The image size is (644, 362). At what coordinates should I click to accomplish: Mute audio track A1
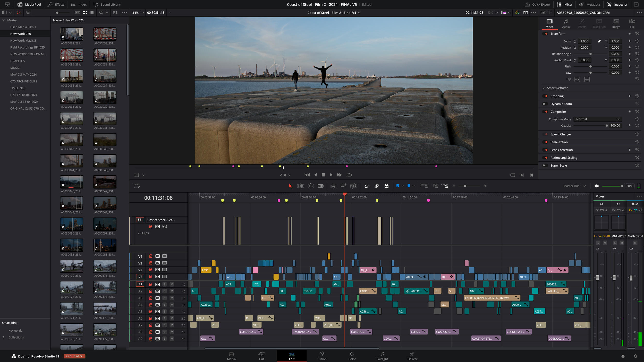tap(172, 284)
